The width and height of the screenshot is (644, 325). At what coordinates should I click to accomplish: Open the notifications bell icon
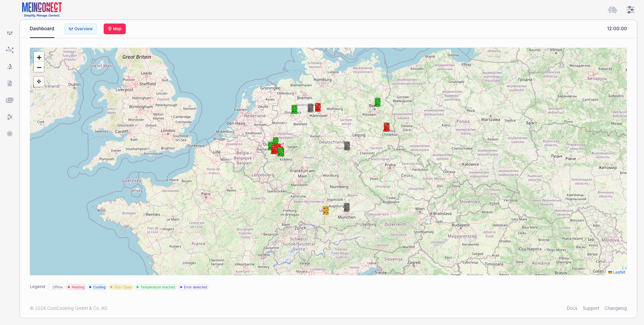[612, 10]
